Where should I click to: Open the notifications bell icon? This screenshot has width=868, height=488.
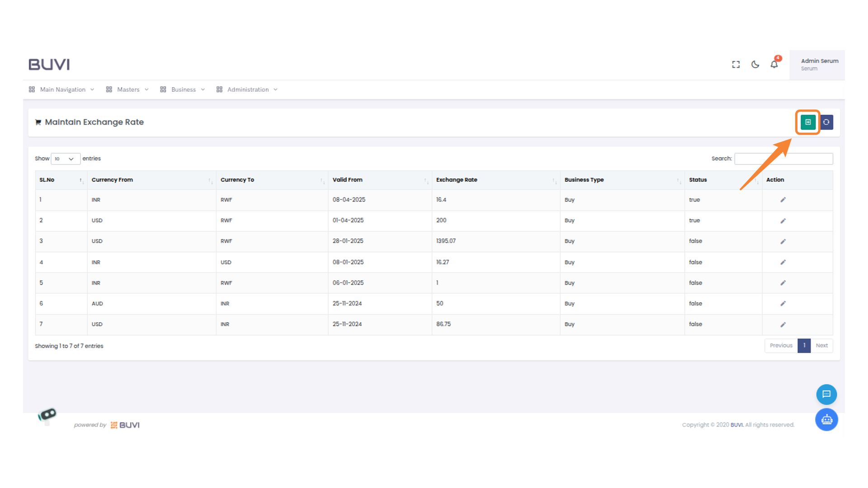click(x=774, y=64)
